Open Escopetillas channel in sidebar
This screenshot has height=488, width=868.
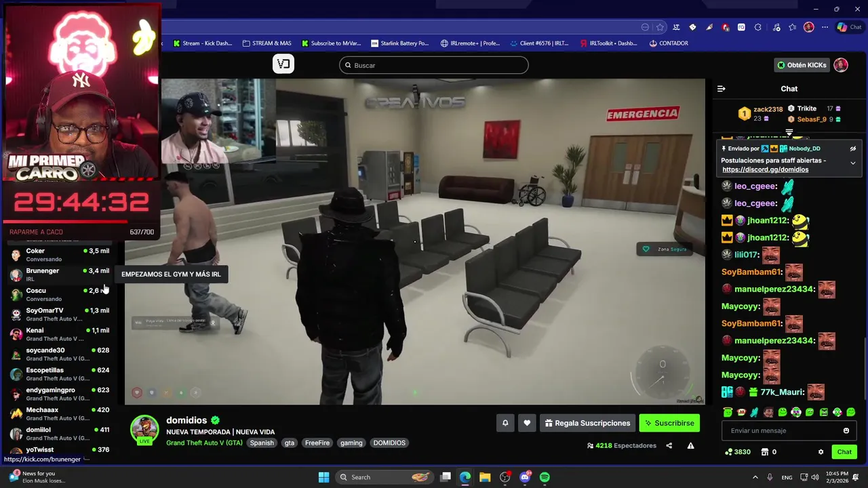click(x=59, y=374)
